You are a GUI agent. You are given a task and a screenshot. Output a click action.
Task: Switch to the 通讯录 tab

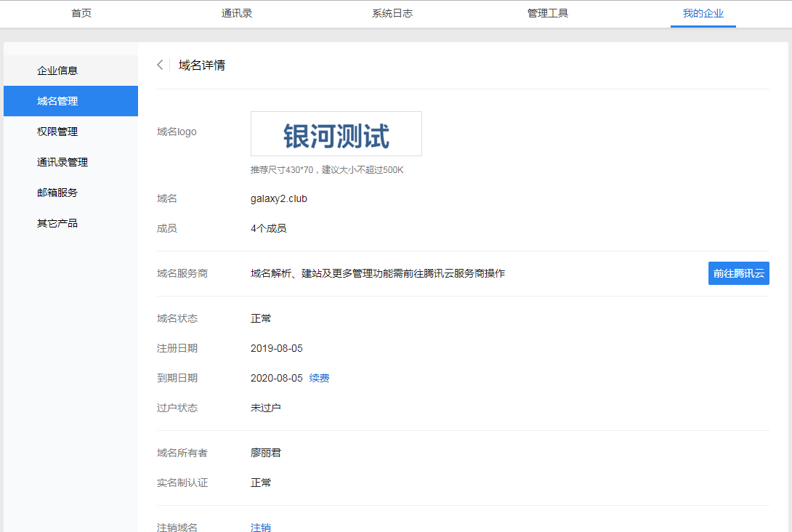pyautogui.click(x=237, y=13)
